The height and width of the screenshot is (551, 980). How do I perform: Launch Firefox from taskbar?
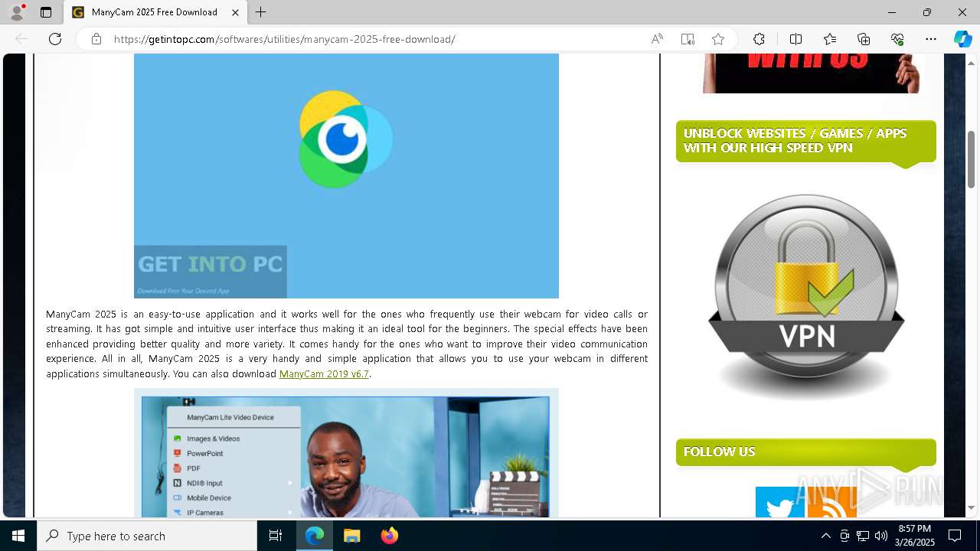(x=389, y=536)
